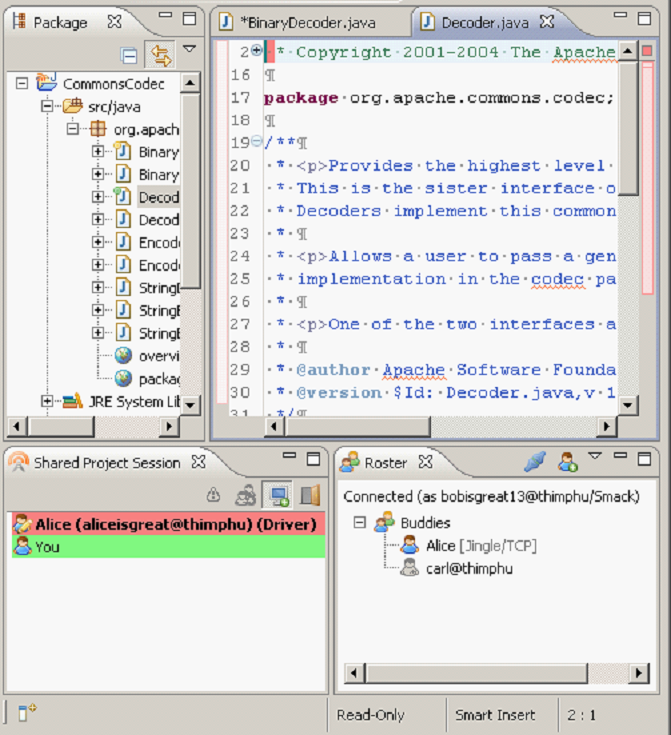The height and width of the screenshot is (735, 671).
Task: Select the Package view tab
Action: 60,22
